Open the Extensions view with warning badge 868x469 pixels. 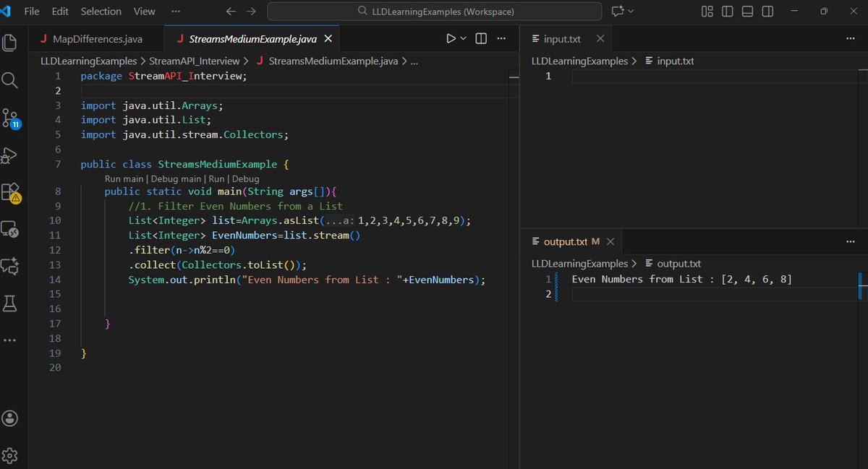(x=10, y=192)
